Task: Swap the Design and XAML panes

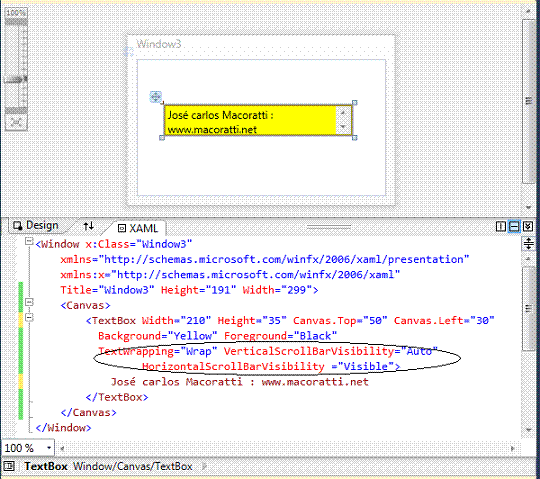Action: pos(89,226)
